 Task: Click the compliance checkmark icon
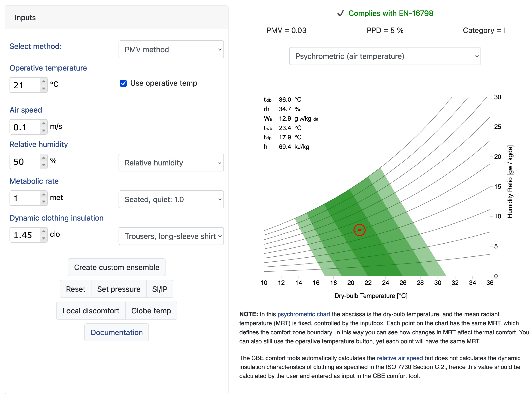click(341, 13)
